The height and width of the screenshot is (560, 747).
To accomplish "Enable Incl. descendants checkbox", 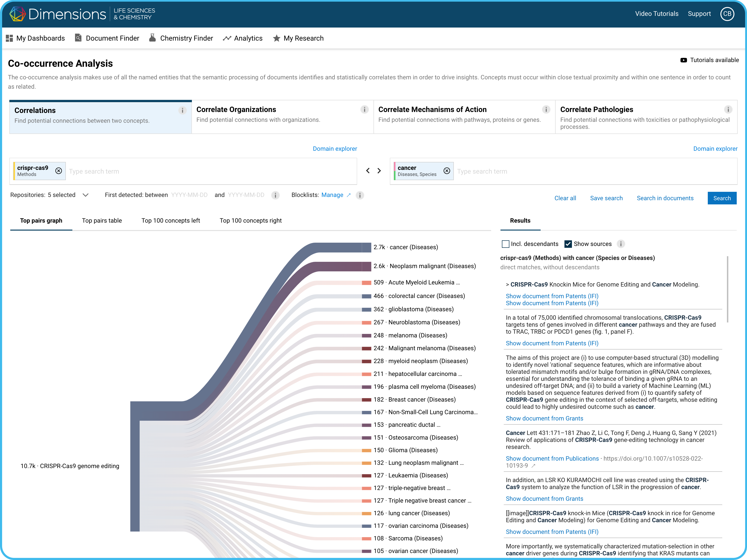I will tap(505, 244).
